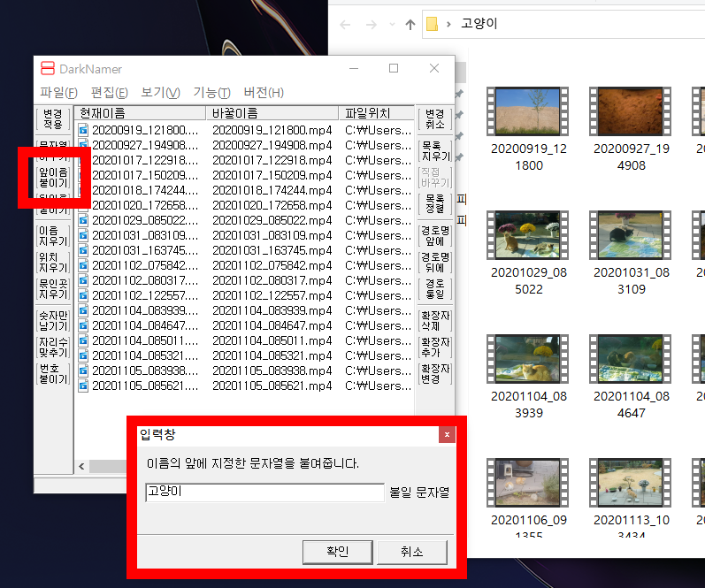Viewport: 705px width, 588px height.
Task: Click the 변경 적용 button
Action: [53, 118]
